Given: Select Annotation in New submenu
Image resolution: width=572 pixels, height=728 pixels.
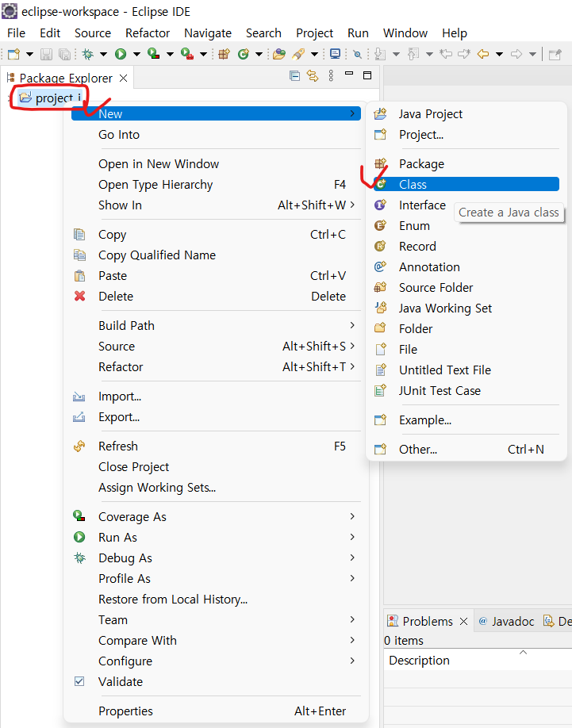Looking at the screenshot, I should pos(466,267).
